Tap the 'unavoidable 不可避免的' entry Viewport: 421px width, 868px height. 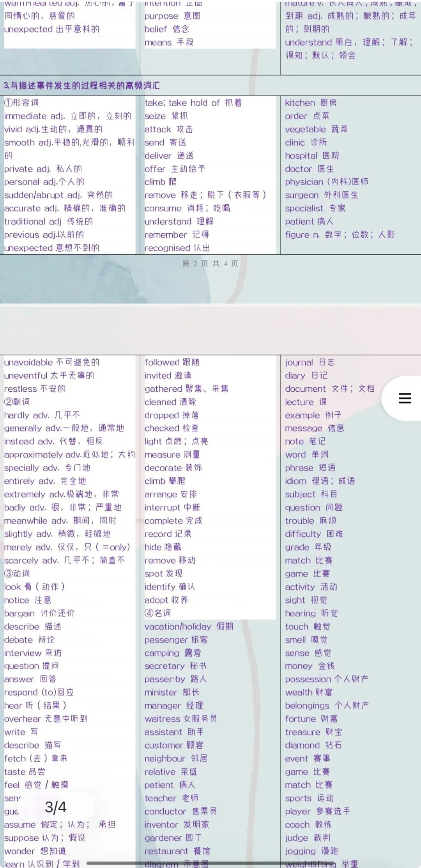52,362
